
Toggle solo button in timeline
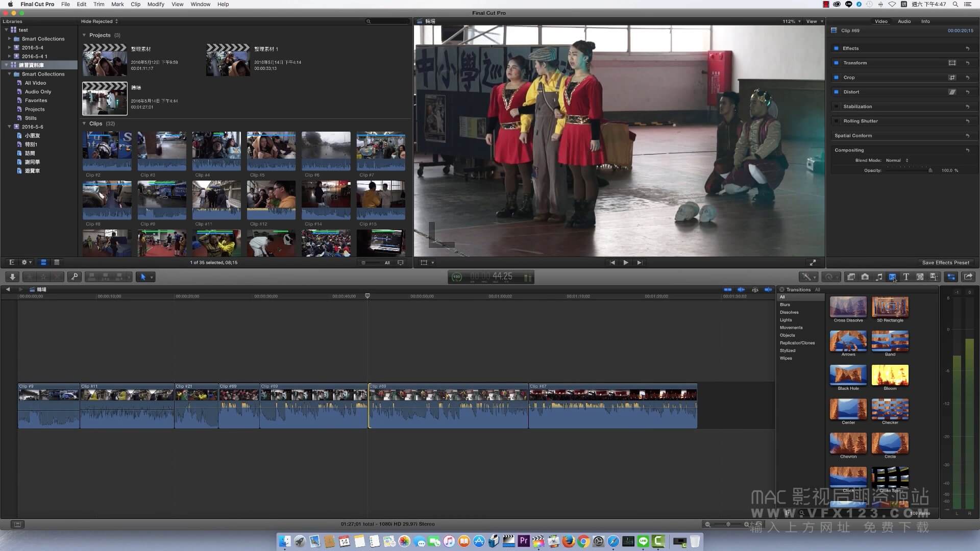[755, 290]
